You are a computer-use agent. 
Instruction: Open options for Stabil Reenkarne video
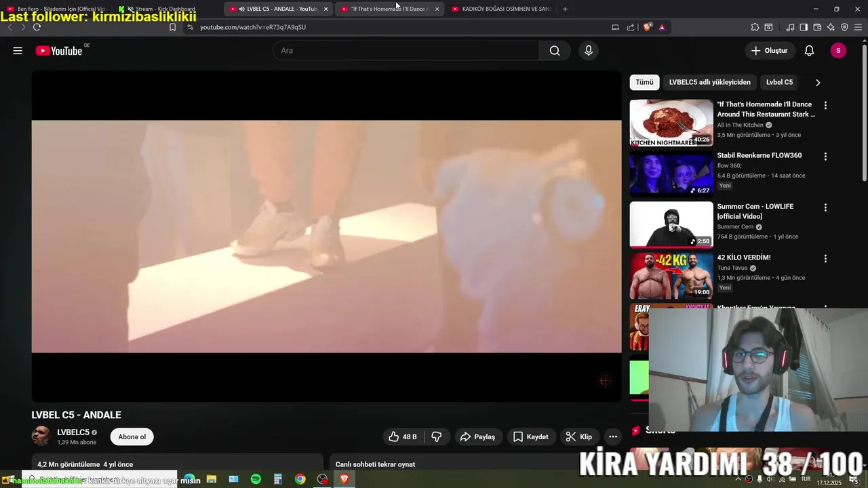click(x=825, y=157)
